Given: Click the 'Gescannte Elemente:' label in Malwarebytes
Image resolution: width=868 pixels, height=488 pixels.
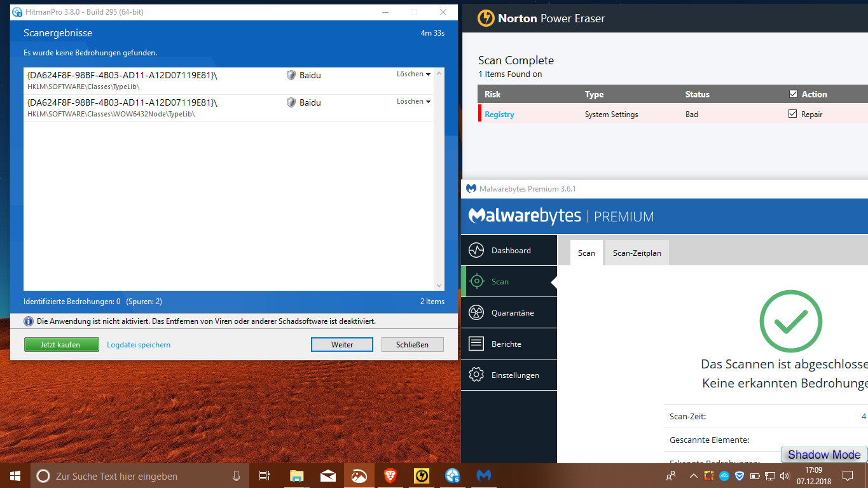Looking at the screenshot, I should tap(709, 440).
